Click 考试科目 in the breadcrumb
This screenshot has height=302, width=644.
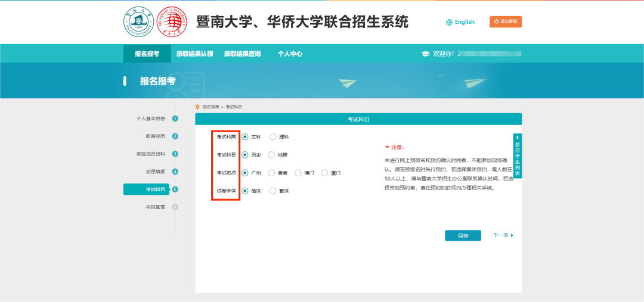pyautogui.click(x=234, y=107)
